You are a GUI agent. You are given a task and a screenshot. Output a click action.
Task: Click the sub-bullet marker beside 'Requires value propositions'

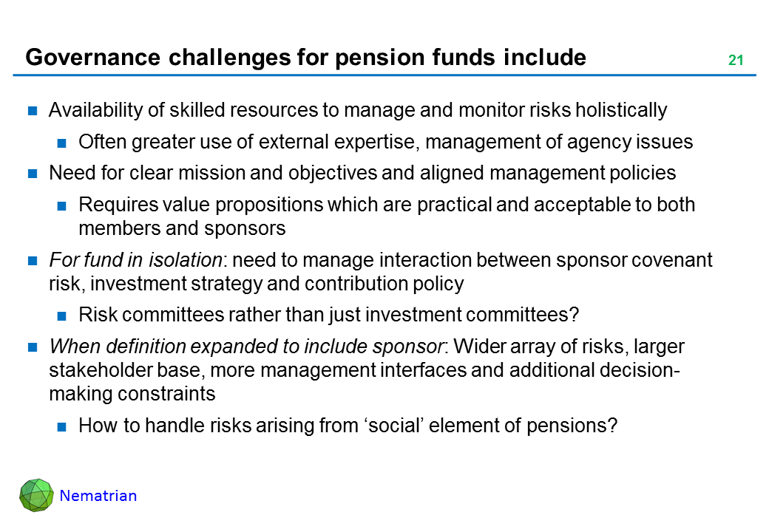pyautogui.click(x=62, y=205)
